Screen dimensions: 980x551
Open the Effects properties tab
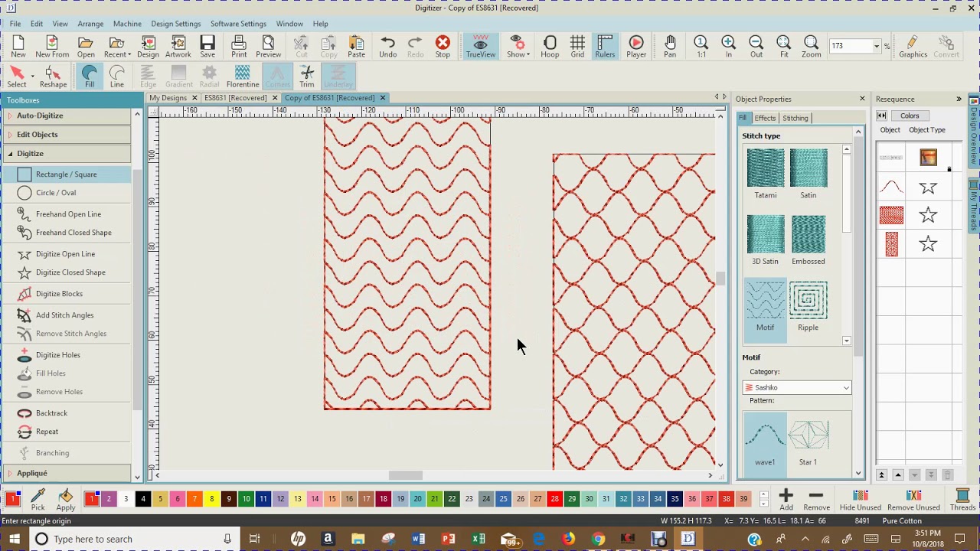coord(765,118)
